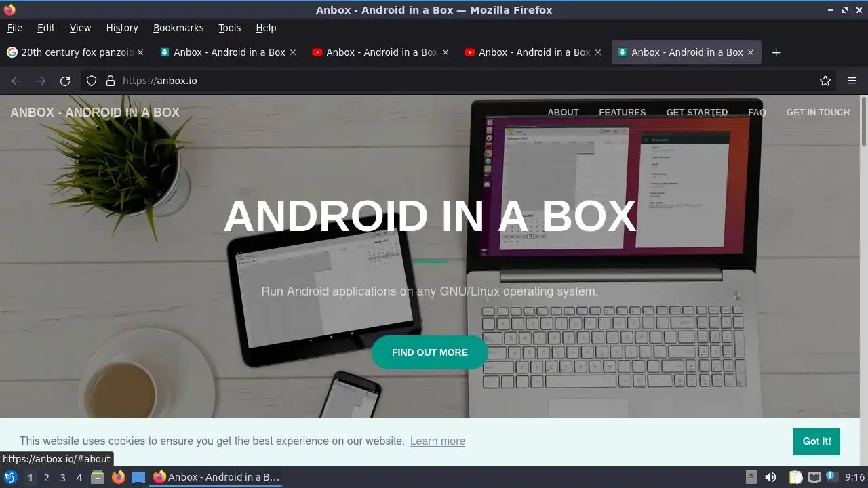This screenshot has height=488, width=868.
Task: Minimize the Firefox window
Action: tap(831, 10)
